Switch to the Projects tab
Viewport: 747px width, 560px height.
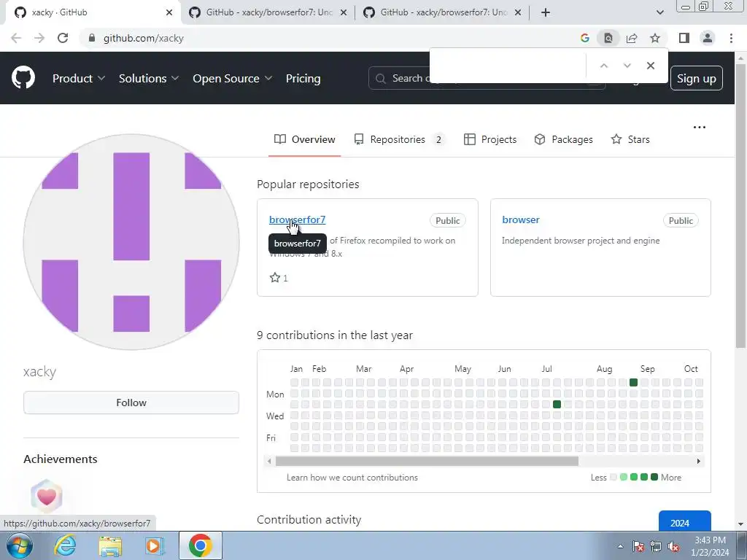click(490, 139)
